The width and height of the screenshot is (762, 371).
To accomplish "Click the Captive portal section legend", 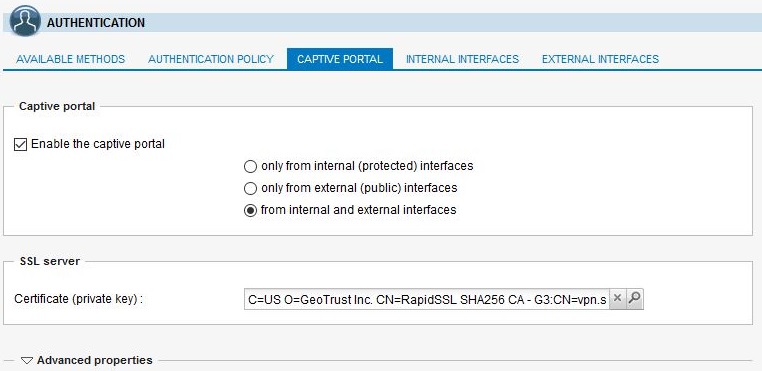I will pos(57,106).
